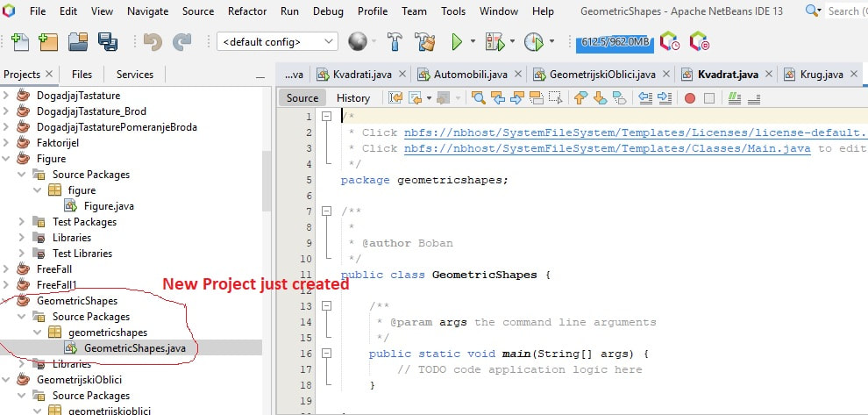Toggle Bookmark icon in editor toolbar

[x=620, y=98]
